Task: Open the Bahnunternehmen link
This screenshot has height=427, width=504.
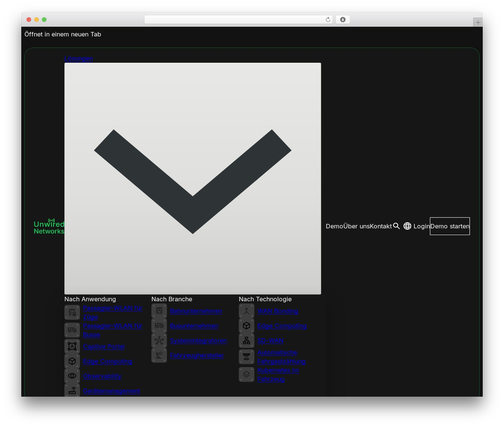Action: click(196, 311)
